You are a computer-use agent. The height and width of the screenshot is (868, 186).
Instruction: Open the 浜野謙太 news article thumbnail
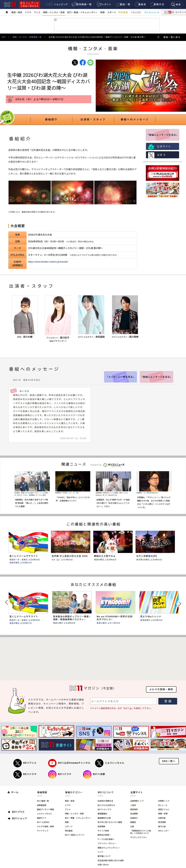154,481
